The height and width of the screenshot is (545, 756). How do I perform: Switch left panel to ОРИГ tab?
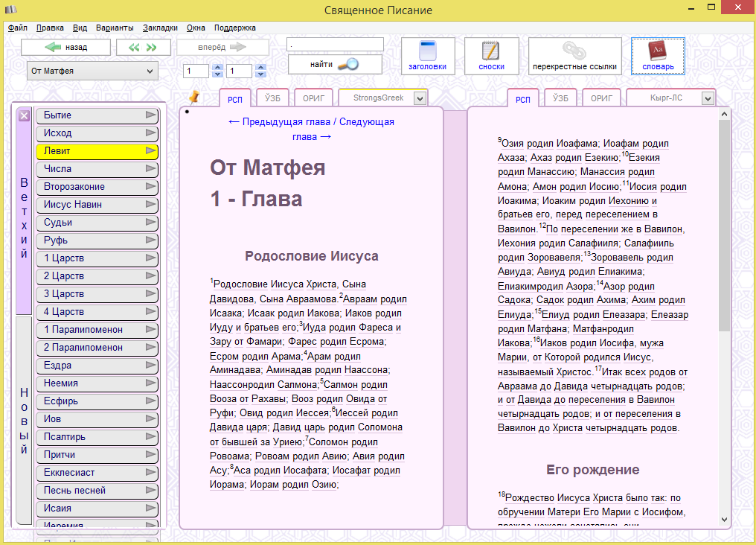(x=313, y=98)
